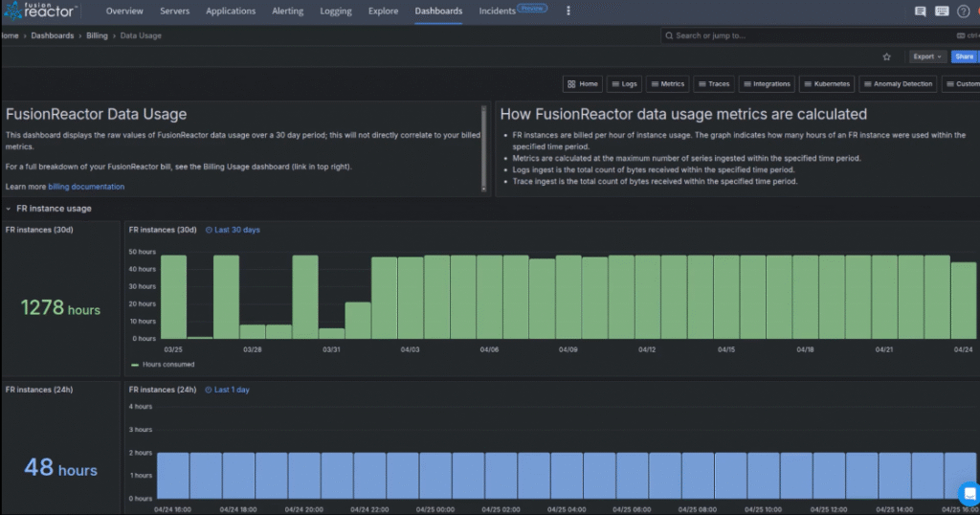Open the Metrics dashboard link
This screenshot has height=515, width=980.
pyautogui.click(x=667, y=83)
